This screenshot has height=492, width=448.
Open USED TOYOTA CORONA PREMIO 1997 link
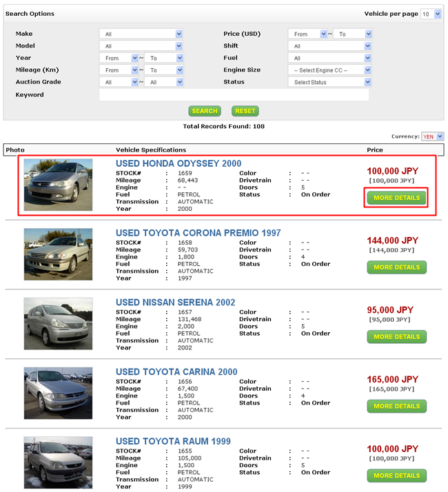[198, 233]
